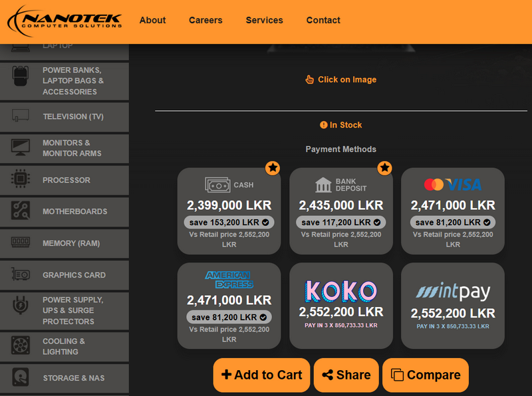
Task: Click the Share button
Action: click(346, 375)
